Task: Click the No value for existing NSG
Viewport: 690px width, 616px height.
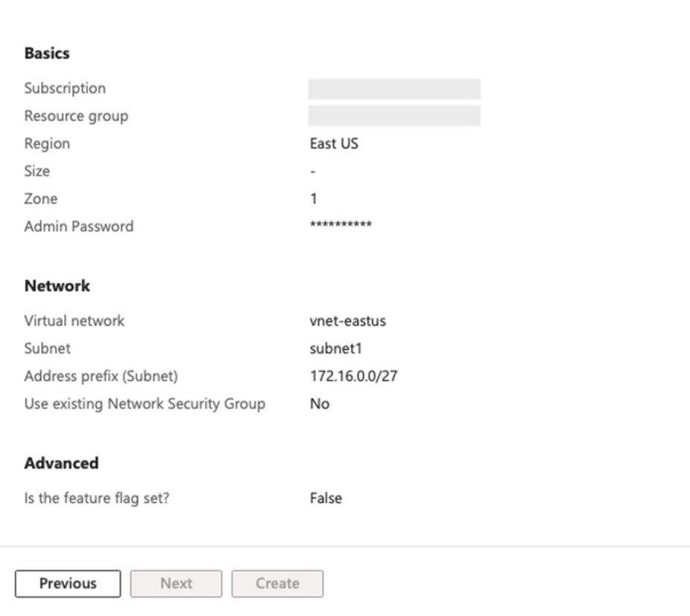Action: tap(320, 404)
